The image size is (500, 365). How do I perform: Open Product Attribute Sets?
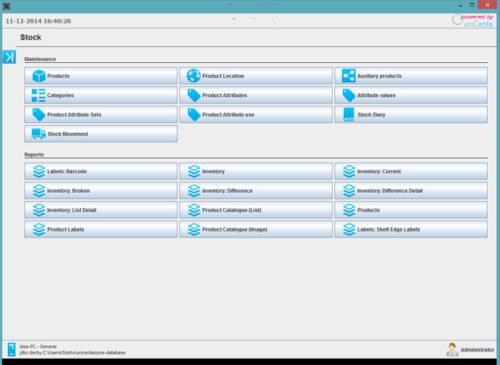coord(101,115)
